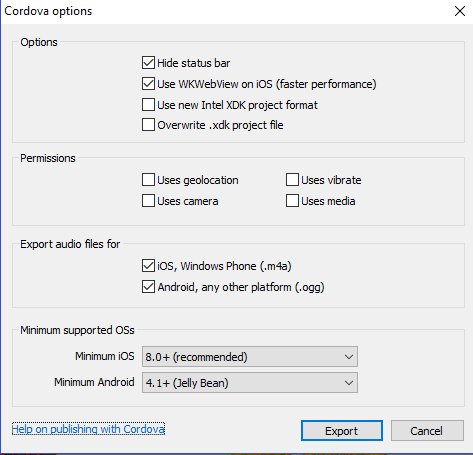The image size is (473, 455).
Task: Click the Cordova options title bar
Action: click(x=227, y=11)
